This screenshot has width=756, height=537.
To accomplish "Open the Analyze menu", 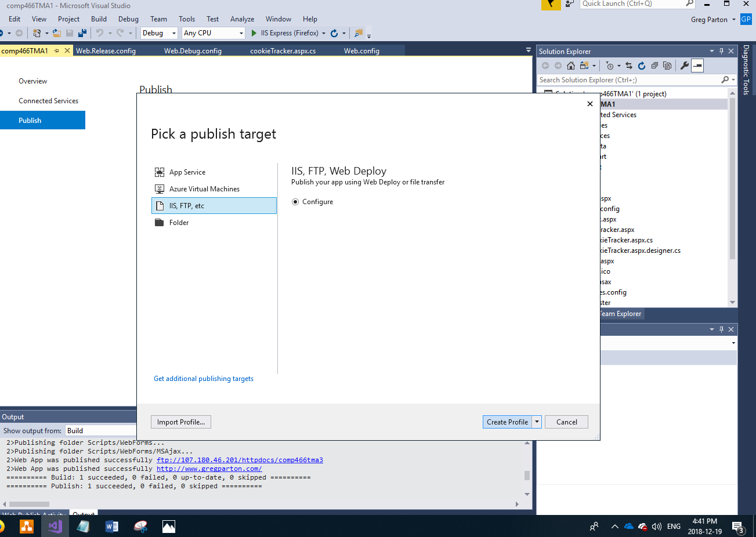I will pos(242,19).
